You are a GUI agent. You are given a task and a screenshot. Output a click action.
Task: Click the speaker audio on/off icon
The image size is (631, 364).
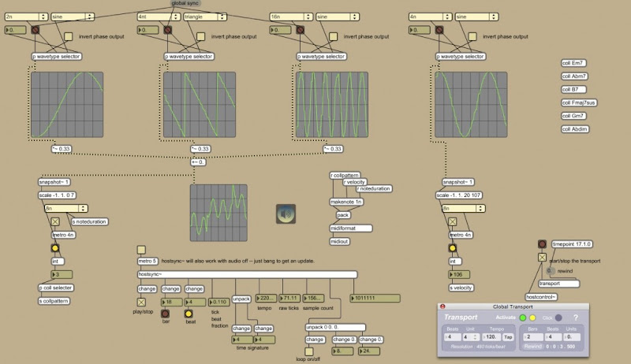point(286,214)
